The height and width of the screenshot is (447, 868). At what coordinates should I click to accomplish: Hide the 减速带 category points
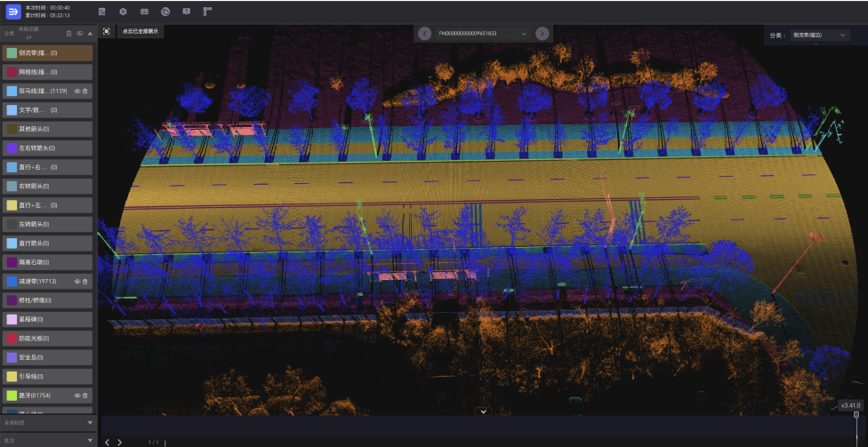tap(76, 281)
